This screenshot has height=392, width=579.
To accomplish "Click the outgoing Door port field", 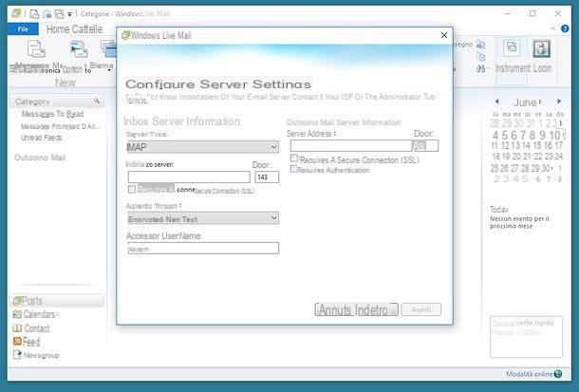I will coord(425,146).
